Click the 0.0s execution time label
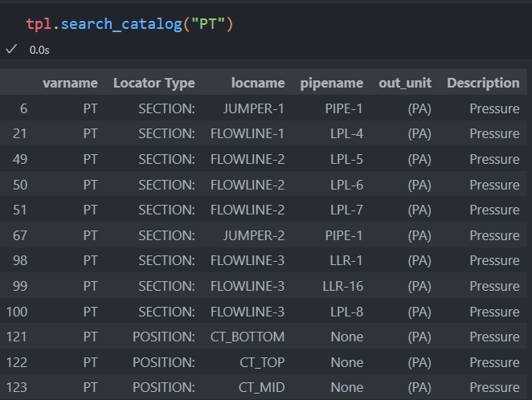Screen dimensions: 532x400 coord(39,50)
